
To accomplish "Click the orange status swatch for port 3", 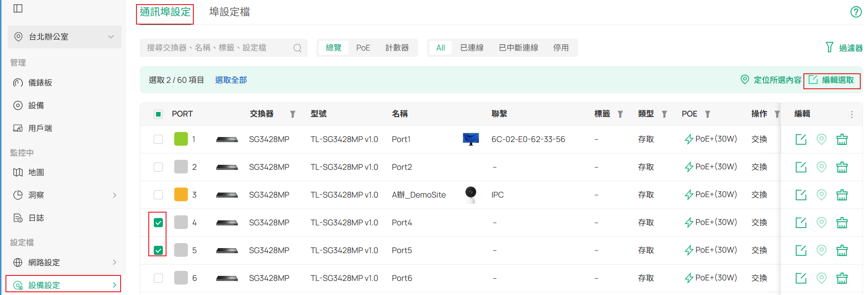I will (181, 195).
